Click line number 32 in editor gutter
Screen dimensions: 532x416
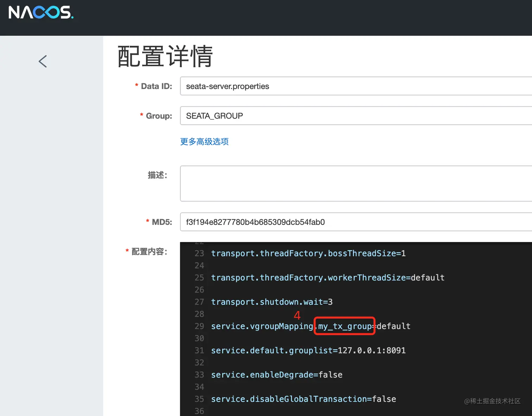pyautogui.click(x=199, y=363)
